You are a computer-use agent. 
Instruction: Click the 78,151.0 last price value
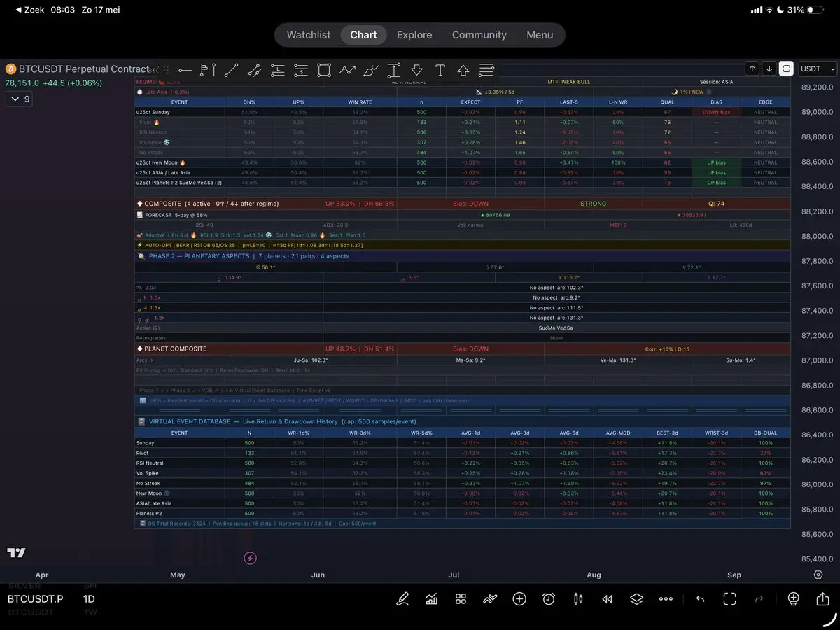click(x=22, y=83)
